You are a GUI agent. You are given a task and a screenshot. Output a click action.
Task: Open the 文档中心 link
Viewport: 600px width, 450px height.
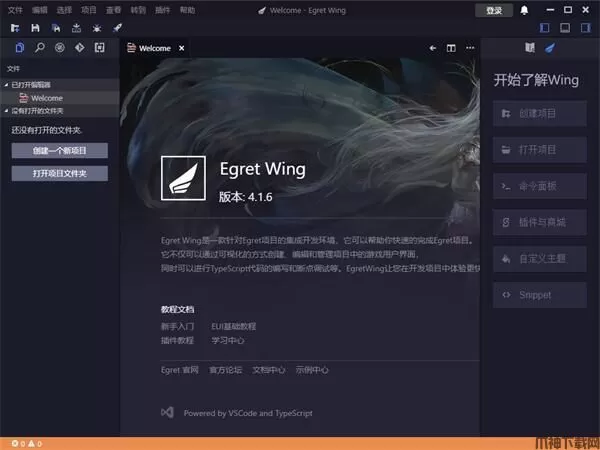click(269, 370)
